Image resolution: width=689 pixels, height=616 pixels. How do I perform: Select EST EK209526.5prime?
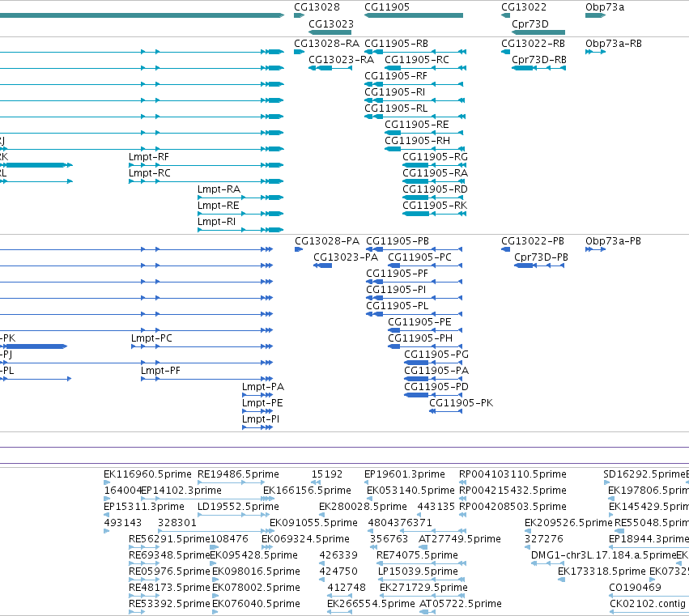click(568, 523)
